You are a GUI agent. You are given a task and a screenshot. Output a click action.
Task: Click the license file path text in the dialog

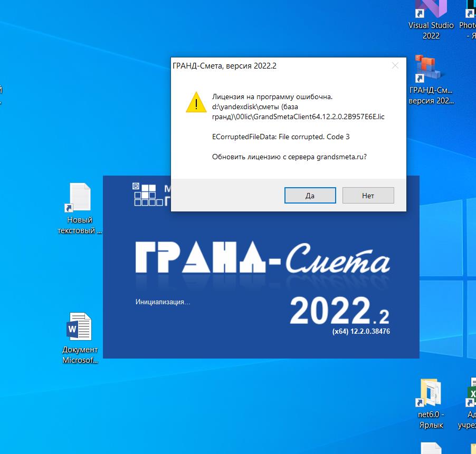(x=298, y=112)
